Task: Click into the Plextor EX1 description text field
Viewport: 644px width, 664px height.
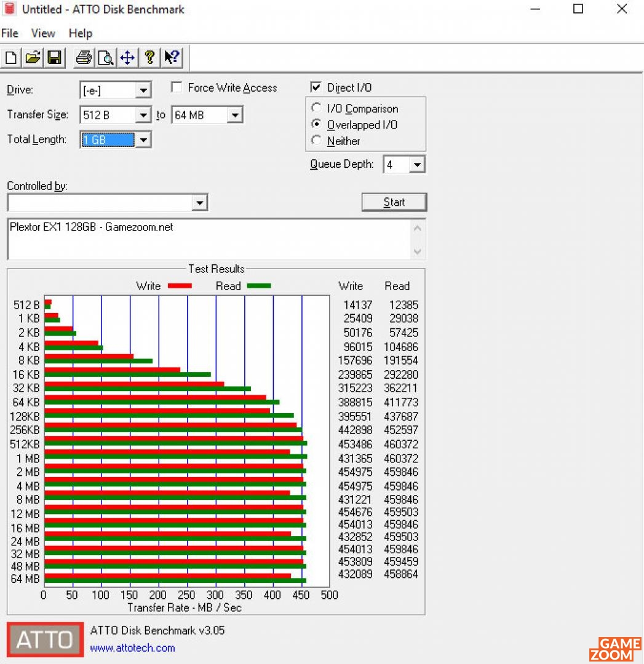Action: coord(210,239)
